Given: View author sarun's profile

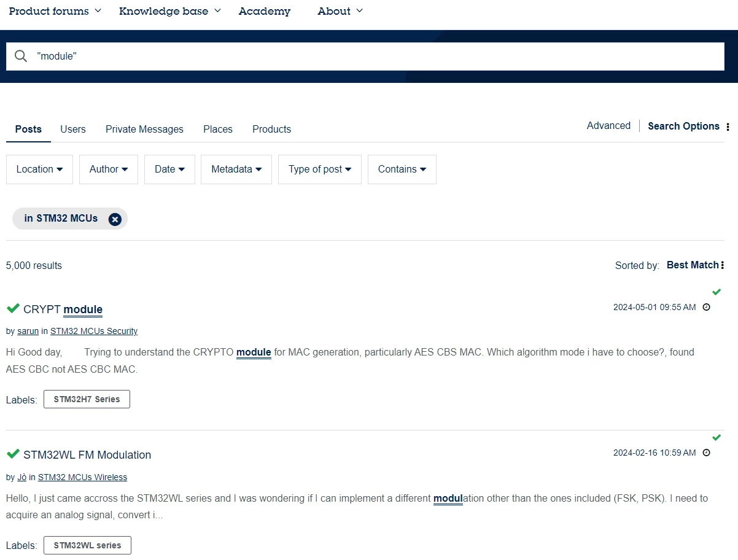Looking at the screenshot, I should [x=28, y=332].
